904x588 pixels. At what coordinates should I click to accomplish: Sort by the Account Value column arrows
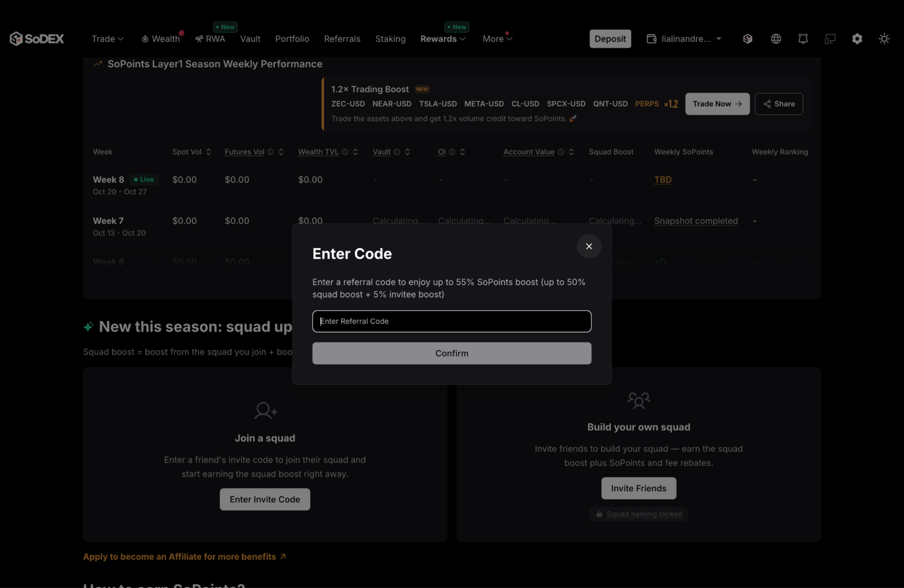tap(571, 152)
